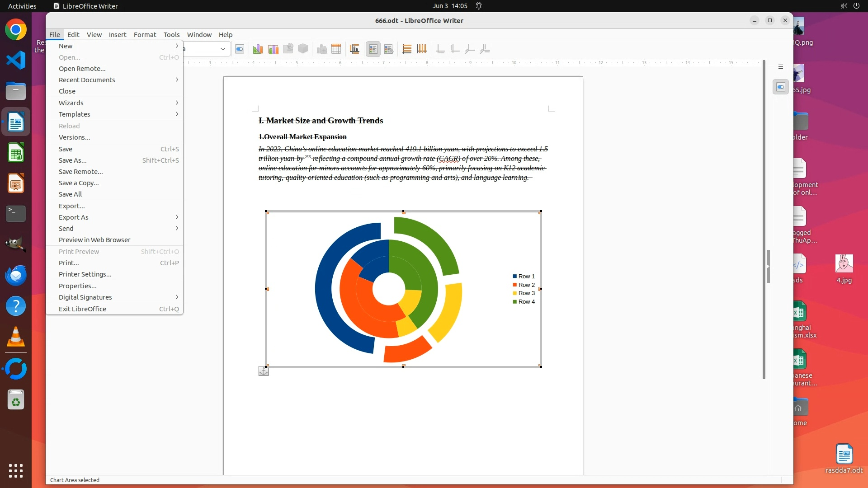Click the Format Selection toolbar icon
868x488 pixels.
coord(240,49)
